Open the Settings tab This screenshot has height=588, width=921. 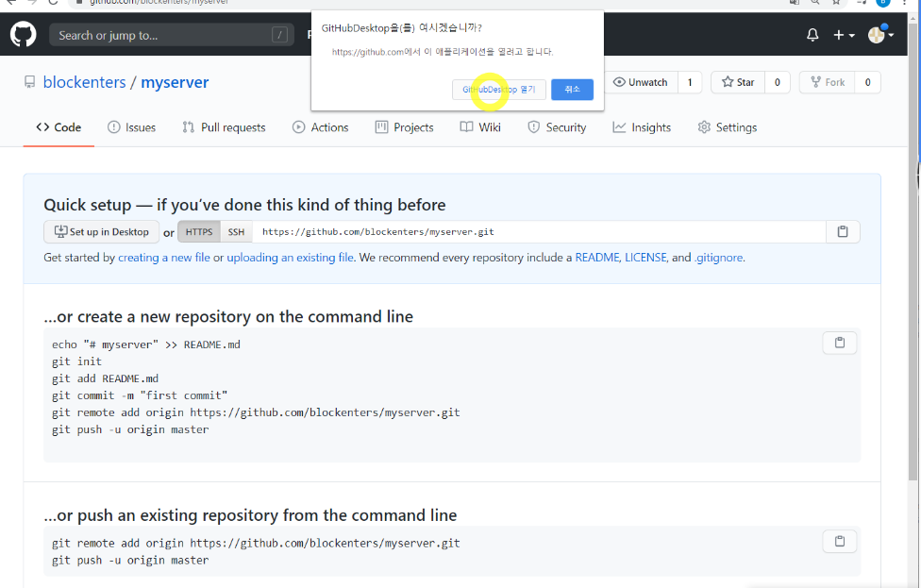[x=728, y=127]
